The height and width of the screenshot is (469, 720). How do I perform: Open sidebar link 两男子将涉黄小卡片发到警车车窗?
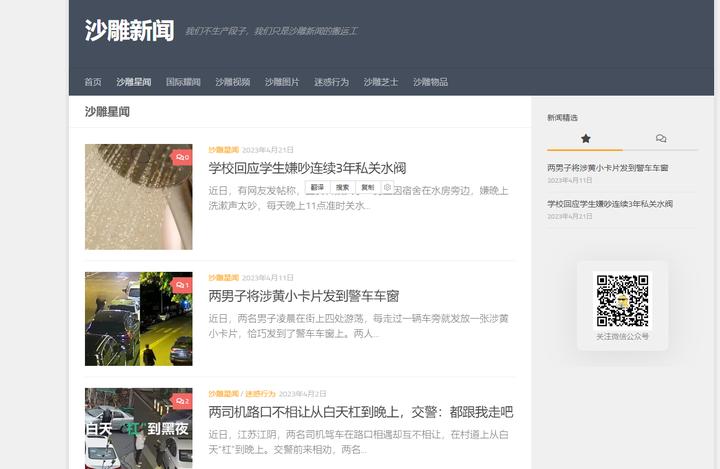(608, 168)
